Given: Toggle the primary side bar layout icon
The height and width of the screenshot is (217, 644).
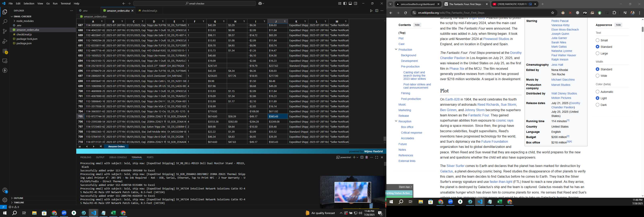Looking at the screenshot, I should (x=345, y=3).
